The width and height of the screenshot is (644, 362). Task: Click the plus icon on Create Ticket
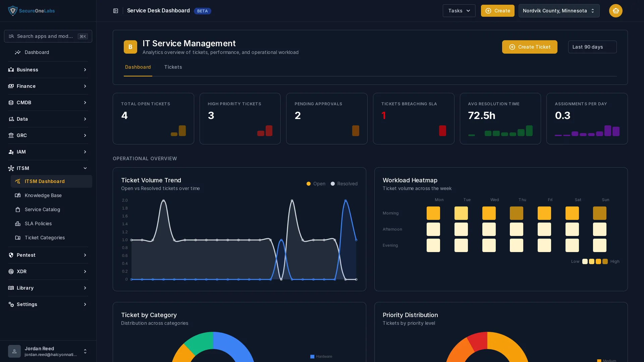coord(512,47)
